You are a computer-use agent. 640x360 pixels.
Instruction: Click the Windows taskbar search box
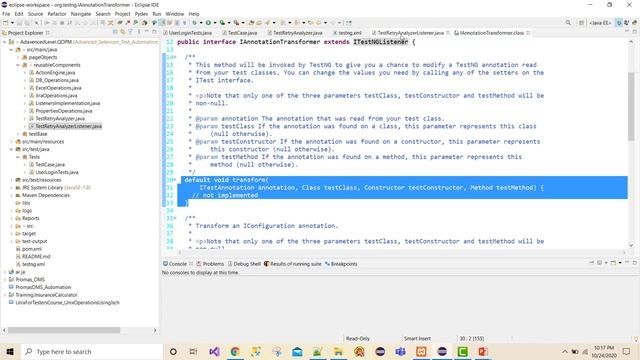91,351
